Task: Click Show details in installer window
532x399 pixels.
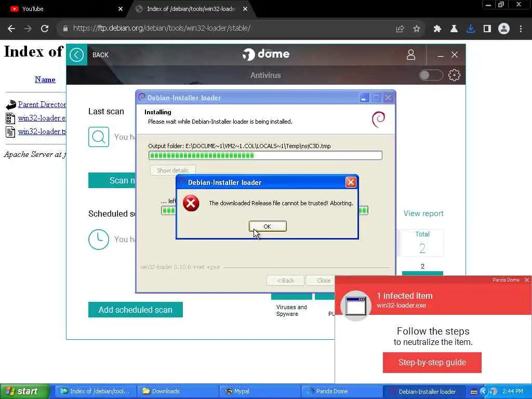Action: click(x=172, y=170)
